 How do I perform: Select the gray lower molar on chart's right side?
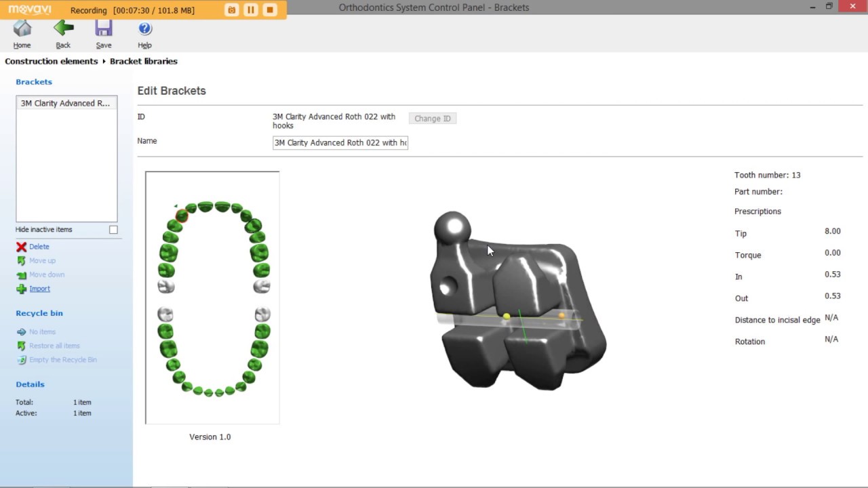(262, 314)
